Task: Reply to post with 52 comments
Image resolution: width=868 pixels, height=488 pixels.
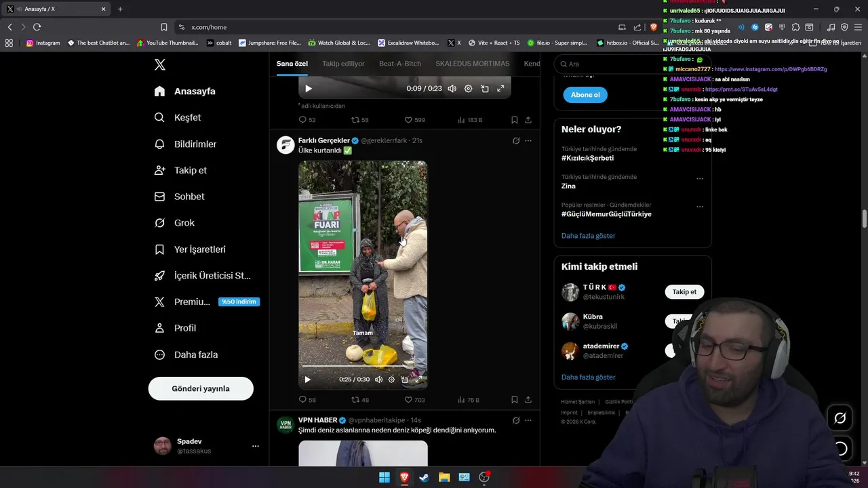Action: [307, 120]
